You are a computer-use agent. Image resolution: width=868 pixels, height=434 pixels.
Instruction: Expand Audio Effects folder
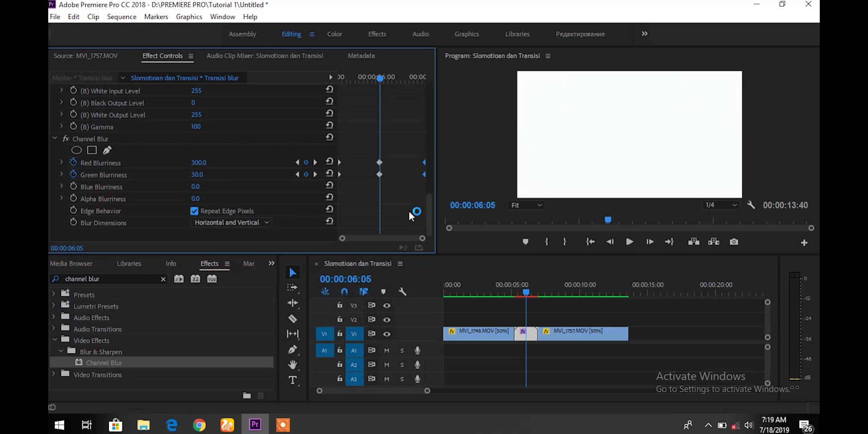pyautogui.click(x=54, y=317)
